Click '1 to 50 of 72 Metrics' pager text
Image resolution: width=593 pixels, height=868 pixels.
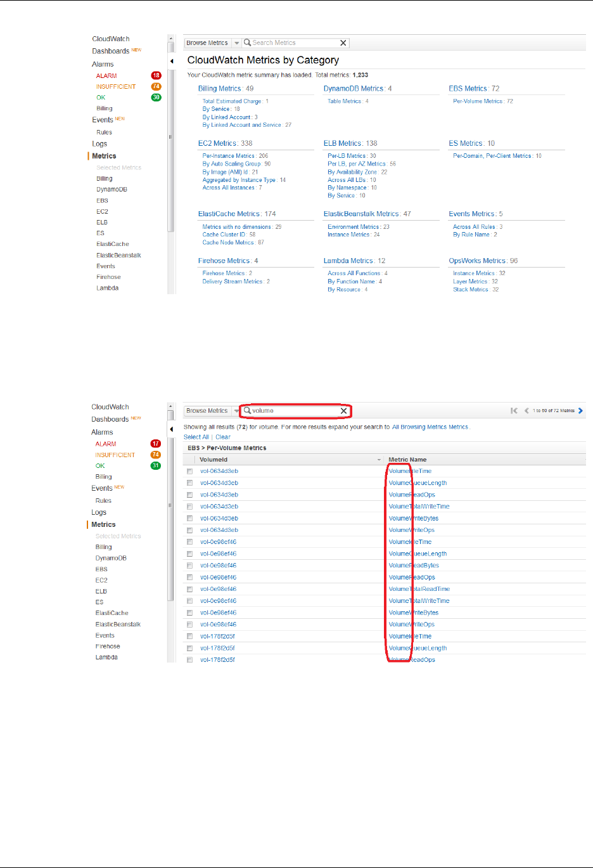(554, 411)
